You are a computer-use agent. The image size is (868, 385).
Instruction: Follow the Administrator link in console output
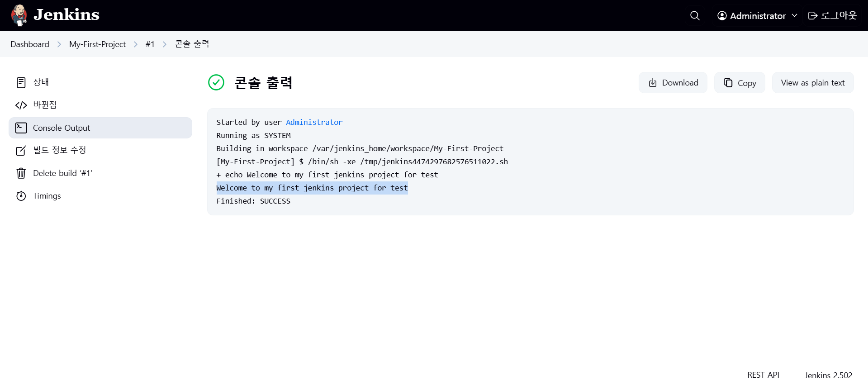pyautogui.click(x=314, y=122)
